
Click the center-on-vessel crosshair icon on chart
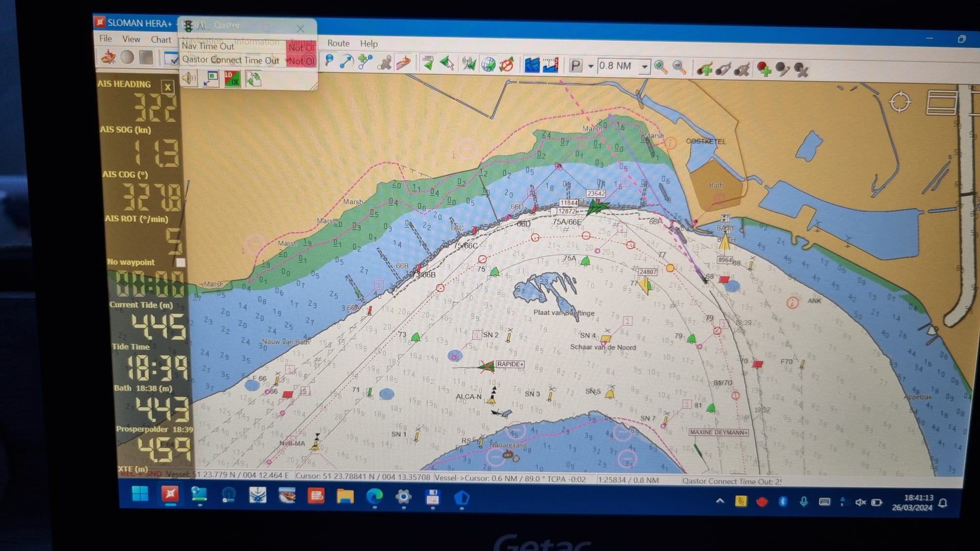[x=899, y=103]
